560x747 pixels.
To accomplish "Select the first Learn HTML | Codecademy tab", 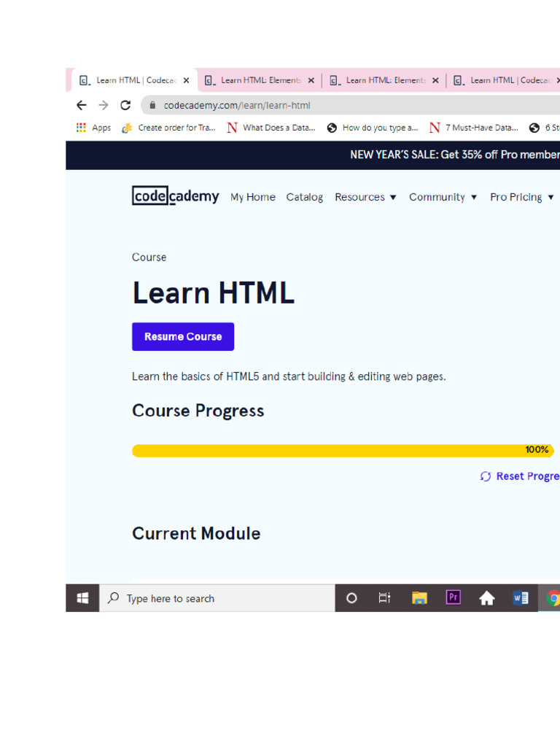I will coord(133,80).
